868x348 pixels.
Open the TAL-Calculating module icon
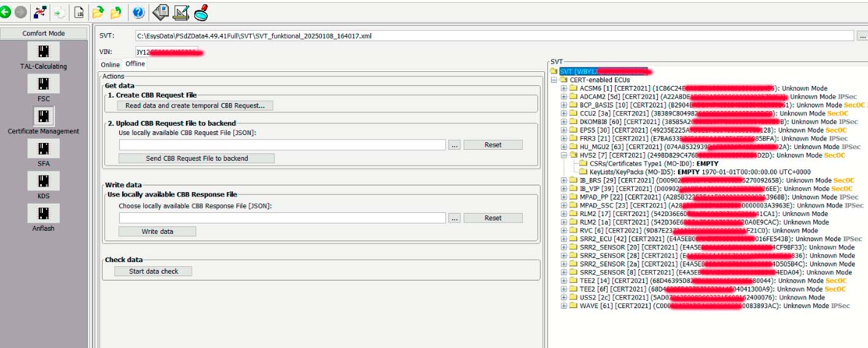click(43, 51)
